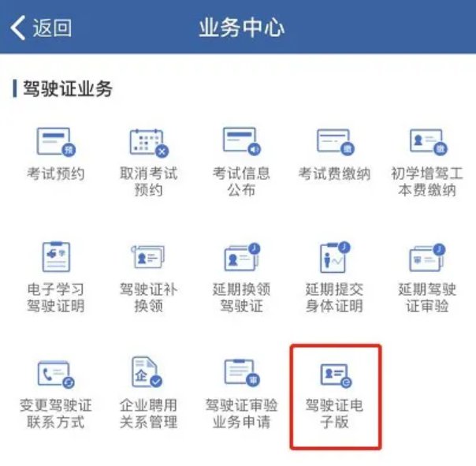The height and width of the screenshot is (466, 476).
Task: Select 考试信息公布 announcement icon
Action: (x=242, y=141)
